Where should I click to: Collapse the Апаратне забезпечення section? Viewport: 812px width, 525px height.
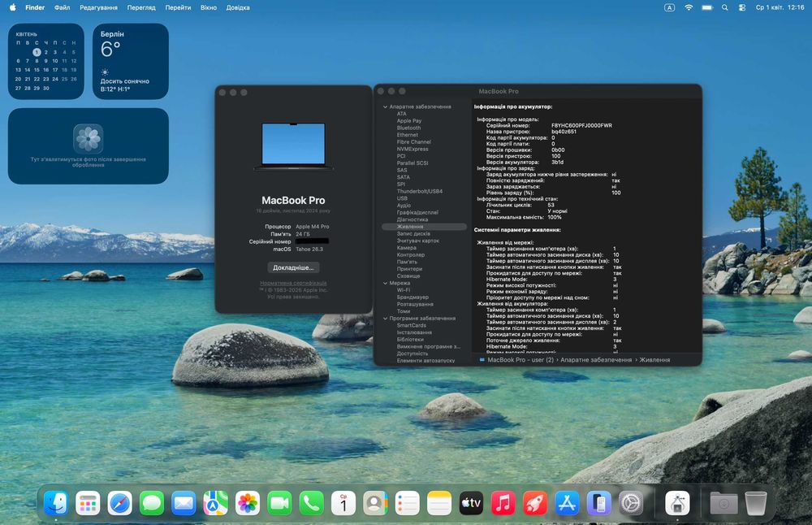385,106
